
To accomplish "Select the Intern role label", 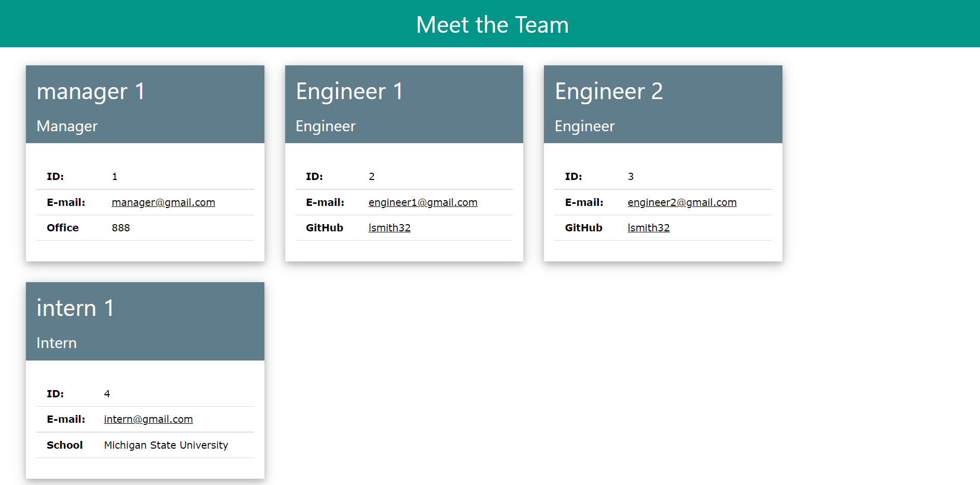I will click(x=57, y=343).
